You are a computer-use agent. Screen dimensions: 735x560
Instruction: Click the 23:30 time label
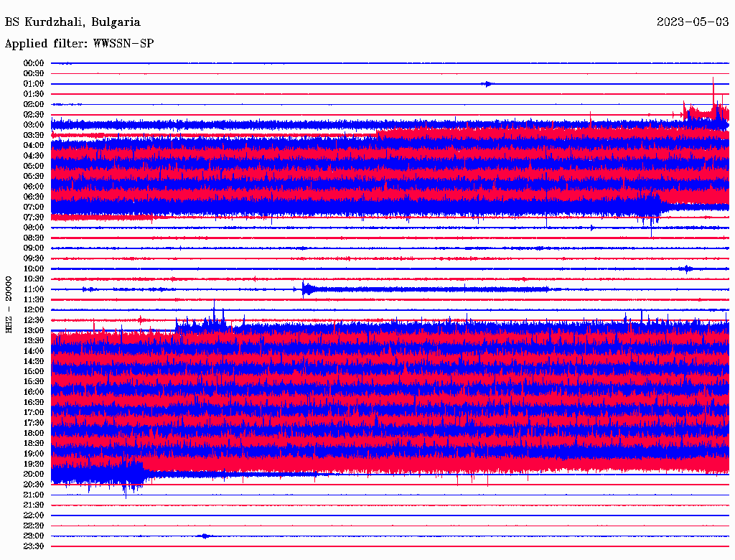point(34,546)
